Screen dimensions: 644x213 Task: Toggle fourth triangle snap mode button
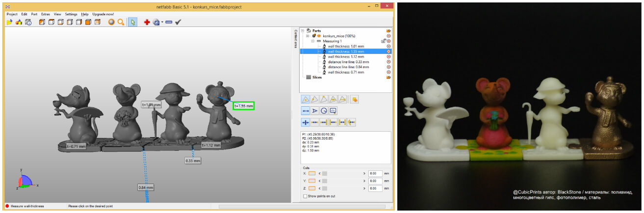click(x=333, y=99)
